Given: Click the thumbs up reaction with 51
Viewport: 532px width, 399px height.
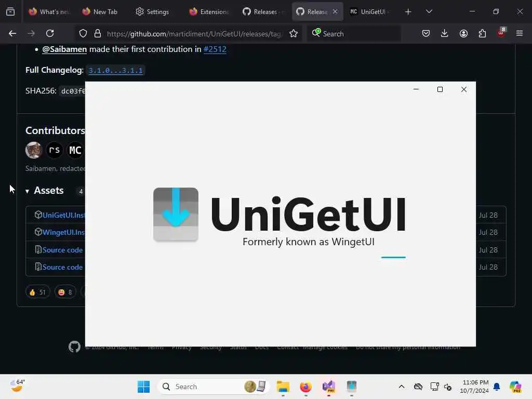Looking at the screenshot, I should tap(37, 292).
